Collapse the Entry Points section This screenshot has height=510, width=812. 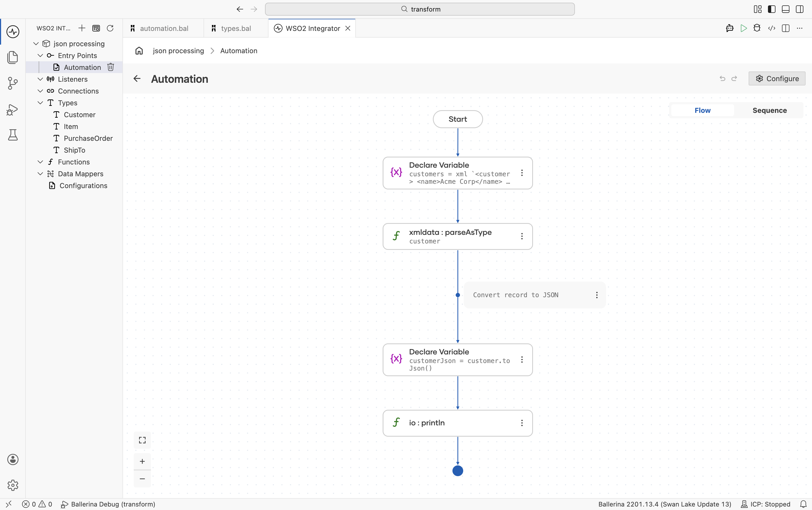(40, 55)
